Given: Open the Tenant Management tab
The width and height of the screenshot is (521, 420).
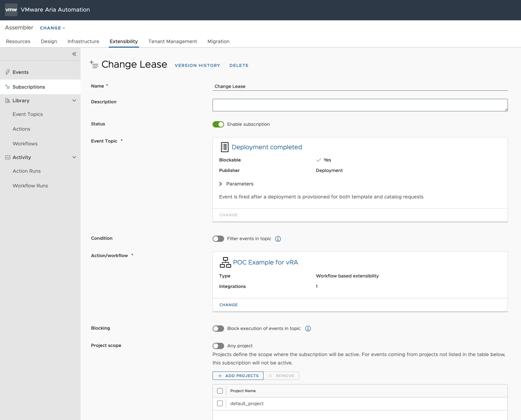Looking at the screenshot, I should 173,41.
